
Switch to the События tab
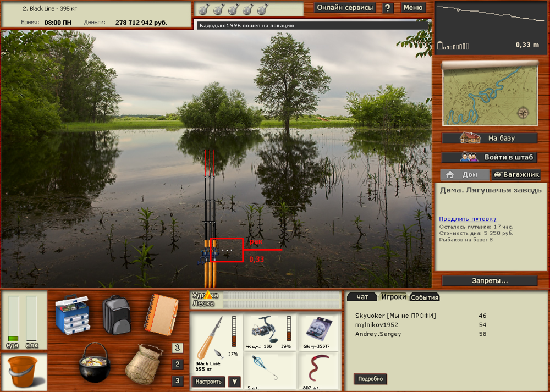click(x=425, y=297)
